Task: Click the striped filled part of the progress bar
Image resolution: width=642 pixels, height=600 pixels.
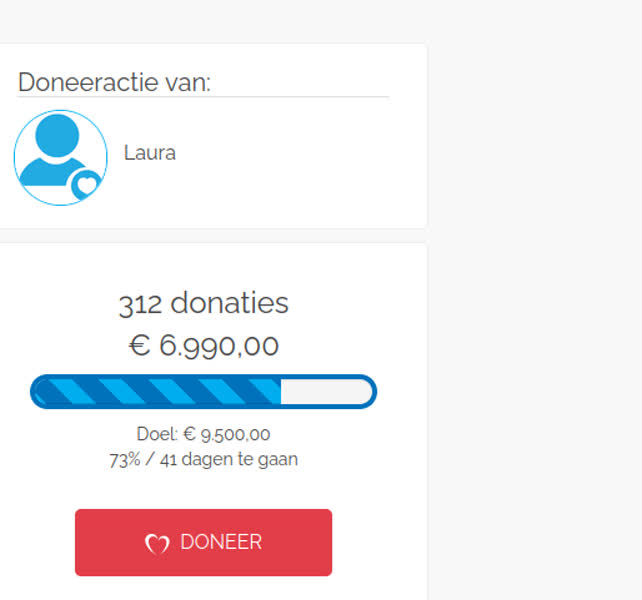Action: [x=159, y=392]
